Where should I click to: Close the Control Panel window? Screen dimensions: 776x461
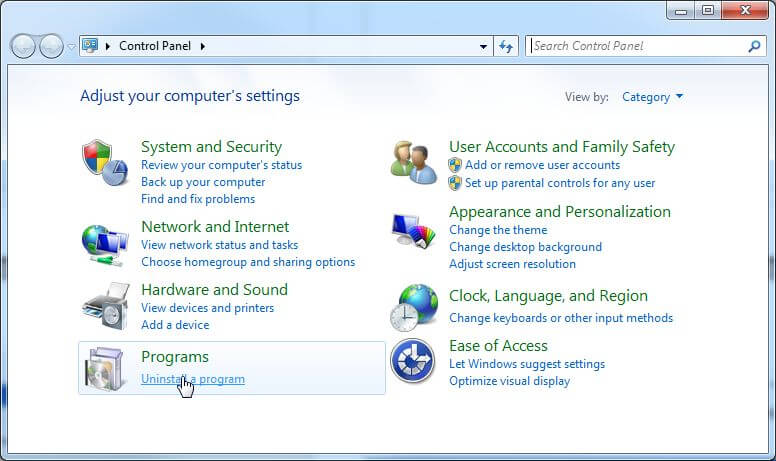click(x=745, y=11)
